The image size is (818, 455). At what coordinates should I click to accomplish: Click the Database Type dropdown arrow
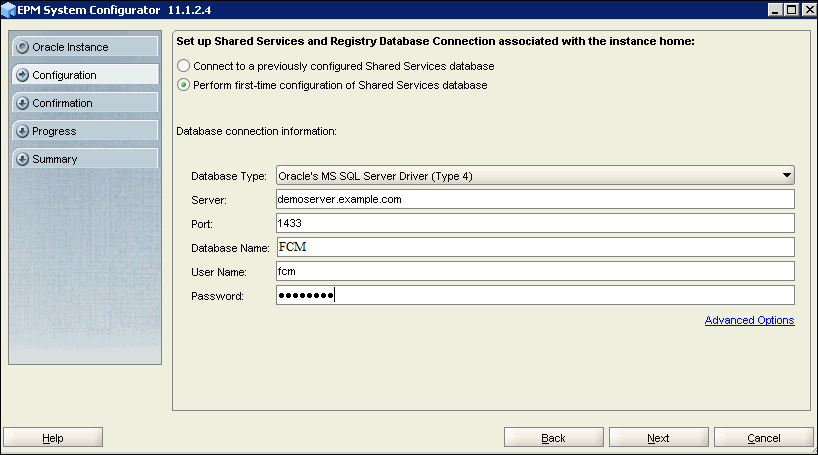coord(787,176)
